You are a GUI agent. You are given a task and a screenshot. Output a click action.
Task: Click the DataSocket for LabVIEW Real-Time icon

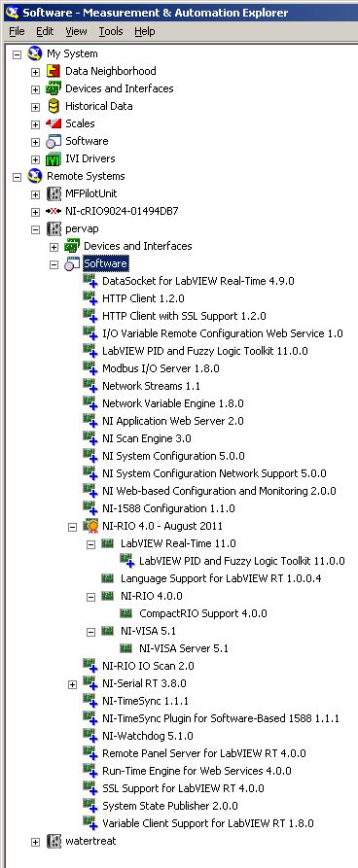pos(90,281)
